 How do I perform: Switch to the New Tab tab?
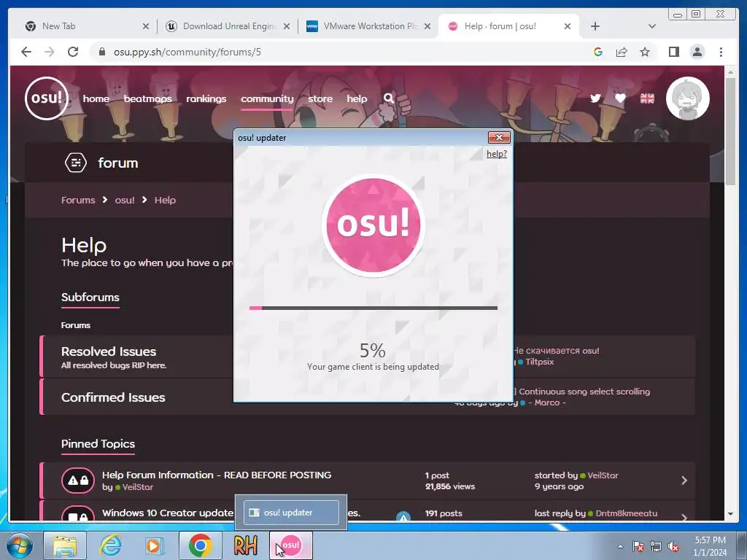coord(86,26)
